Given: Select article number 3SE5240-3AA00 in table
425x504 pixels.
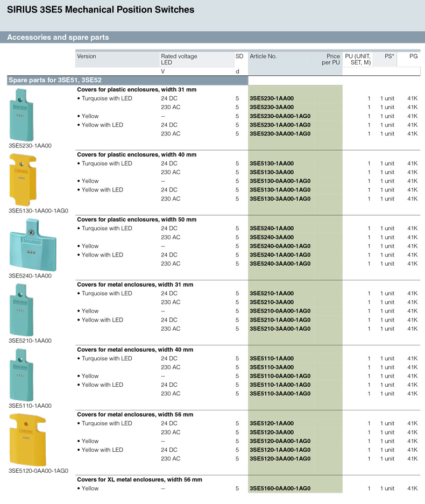Looking at the screenshot, I should 272,237.
